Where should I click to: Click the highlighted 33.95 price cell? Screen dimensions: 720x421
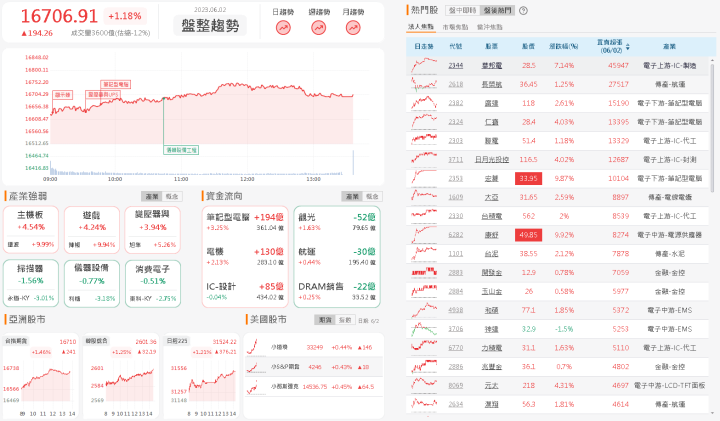pos(529,179)
